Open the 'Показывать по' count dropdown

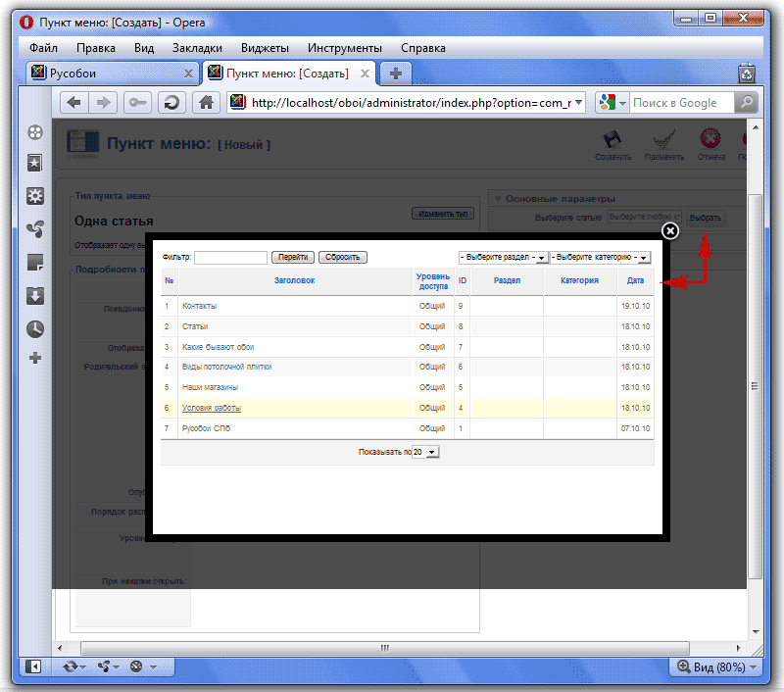(x=425, y=453)
